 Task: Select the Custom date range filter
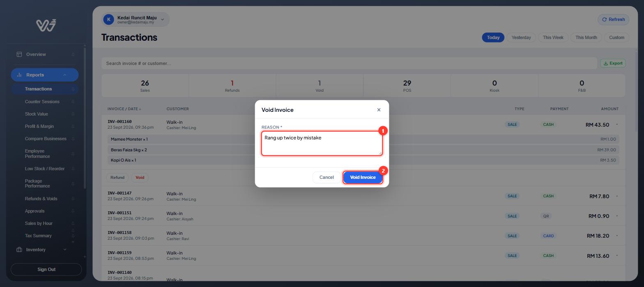click(x=616, y=37)
